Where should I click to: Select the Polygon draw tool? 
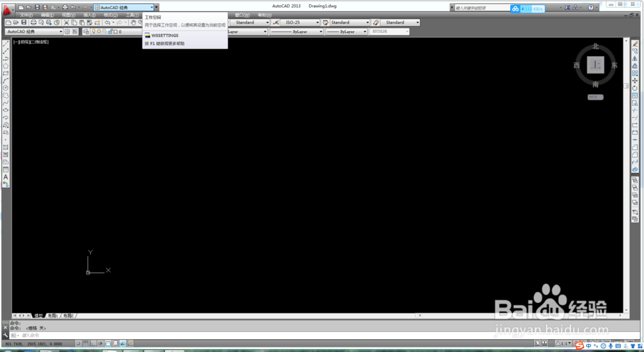[6, 66]
